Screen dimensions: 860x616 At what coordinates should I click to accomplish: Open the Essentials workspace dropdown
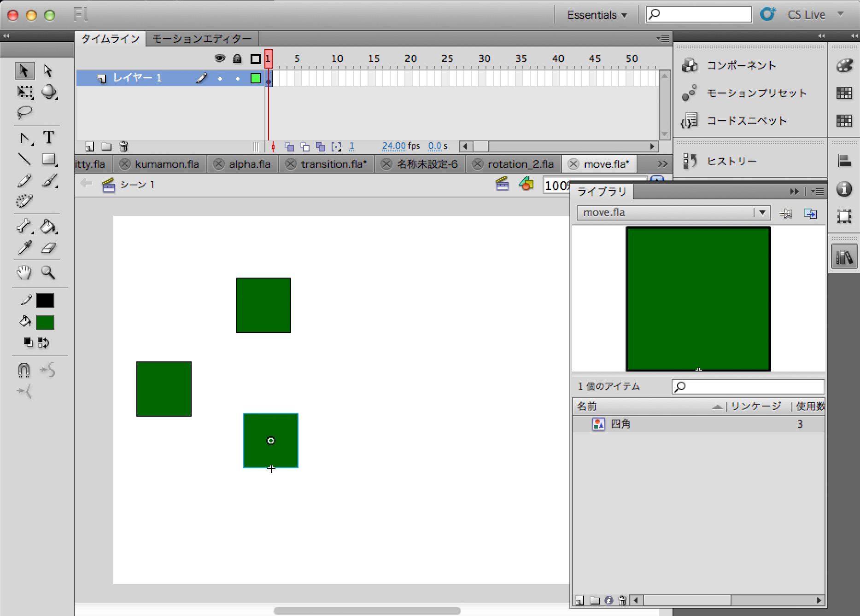(x=597, y=15)
